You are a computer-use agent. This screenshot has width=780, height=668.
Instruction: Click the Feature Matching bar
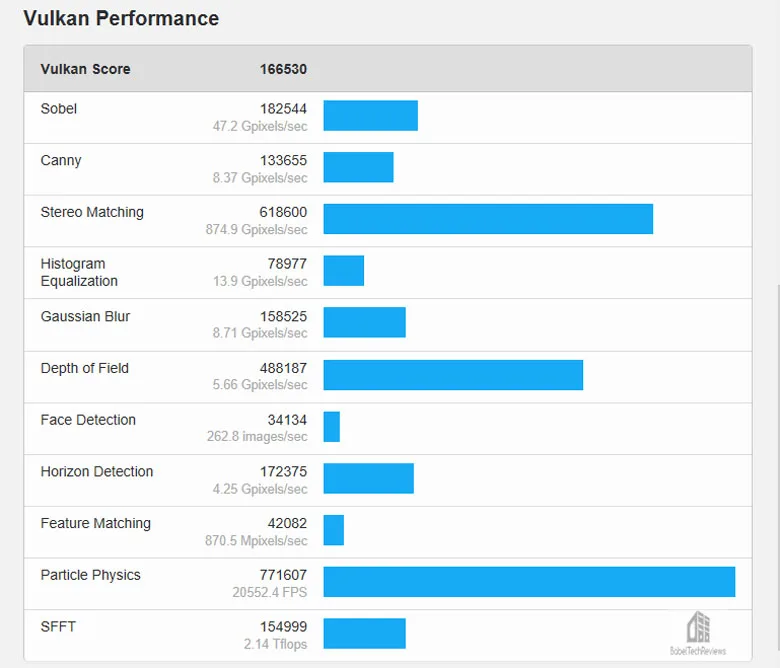(x=334, y=530)
